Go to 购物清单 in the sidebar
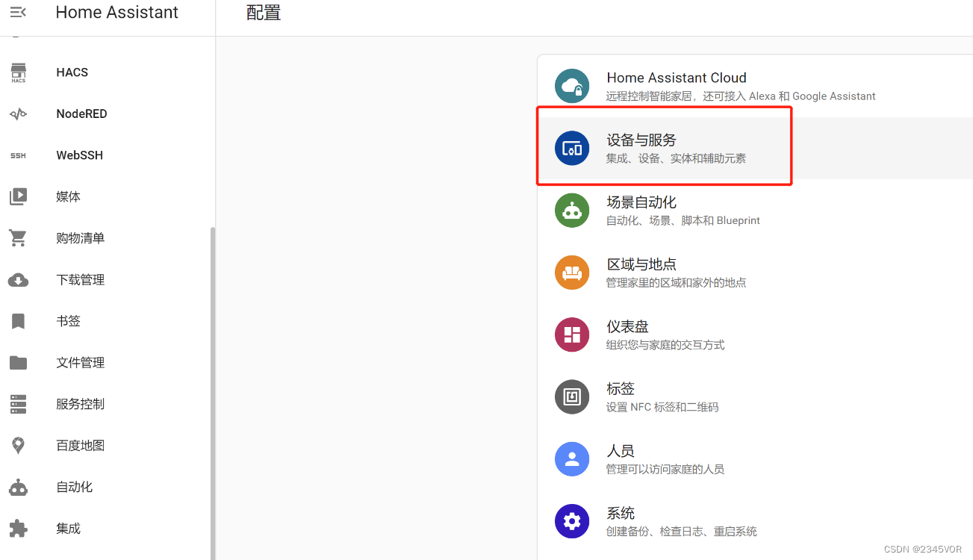 (x=80, y=238)
